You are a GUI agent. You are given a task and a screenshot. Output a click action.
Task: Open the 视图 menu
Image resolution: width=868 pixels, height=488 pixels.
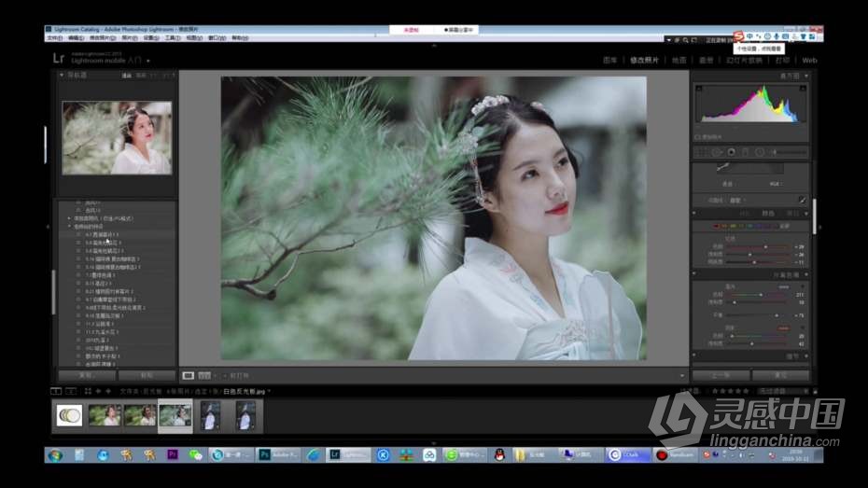tap(194, 38)
